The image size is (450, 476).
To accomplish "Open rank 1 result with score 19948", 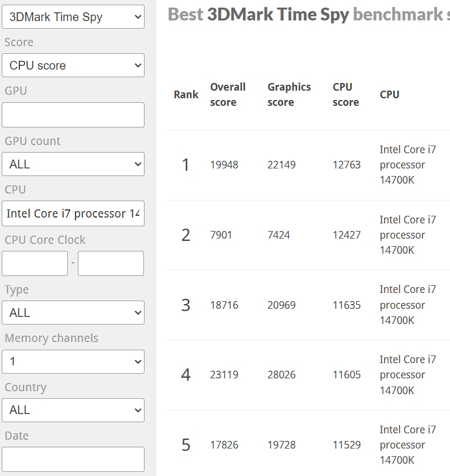I will pyautogui.click(x=224, y=165).
